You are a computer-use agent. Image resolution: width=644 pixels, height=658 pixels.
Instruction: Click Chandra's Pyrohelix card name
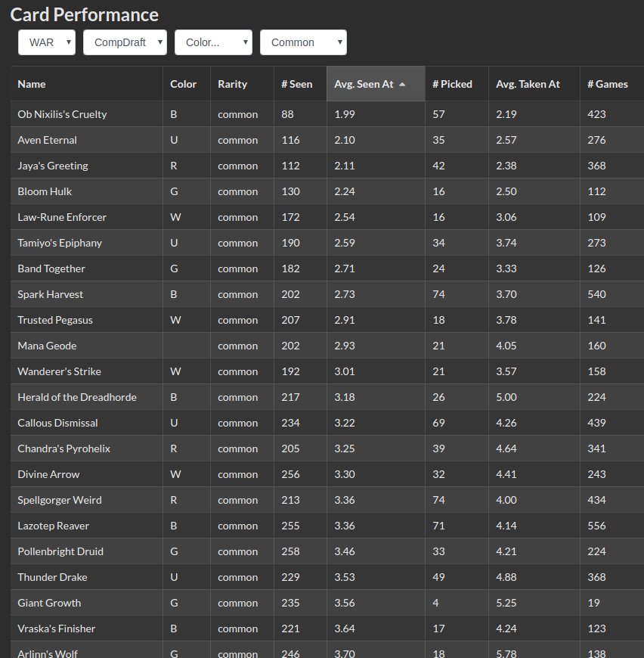point(63,448)
